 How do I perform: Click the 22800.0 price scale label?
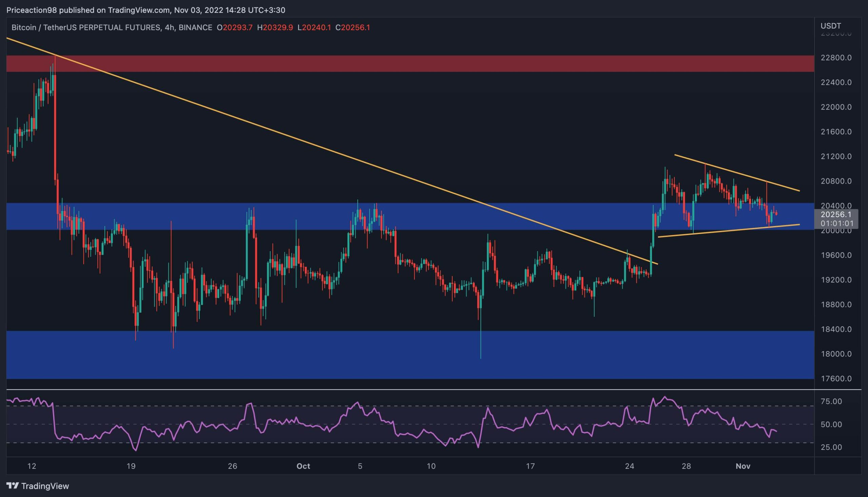tap(835, 58)
